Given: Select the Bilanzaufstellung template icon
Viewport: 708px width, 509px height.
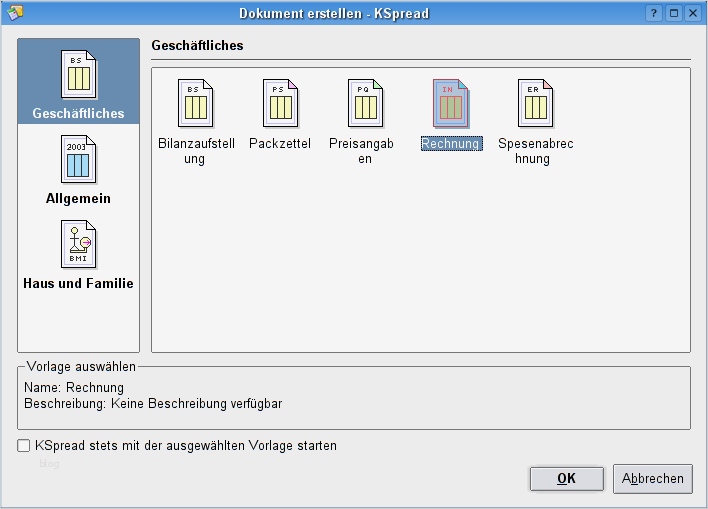Looking at the screenshot, I should pos(196,103).
